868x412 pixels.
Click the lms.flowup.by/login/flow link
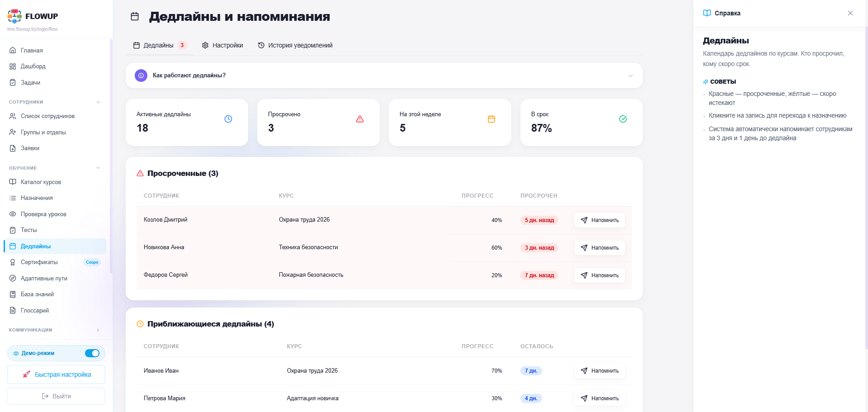[33, 29]
